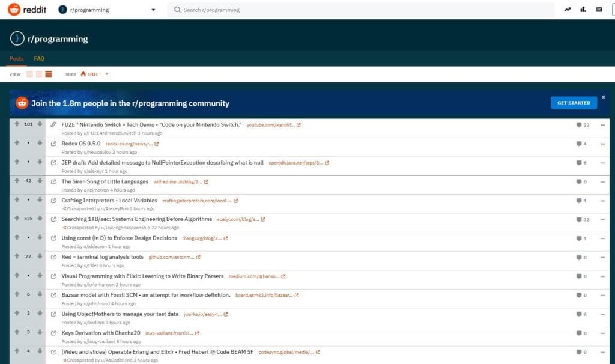Image resolution: width=615 pixels, height=364 pixels.
Task: Click the chart icon in the top bar
Action: [x=583, y=9]
